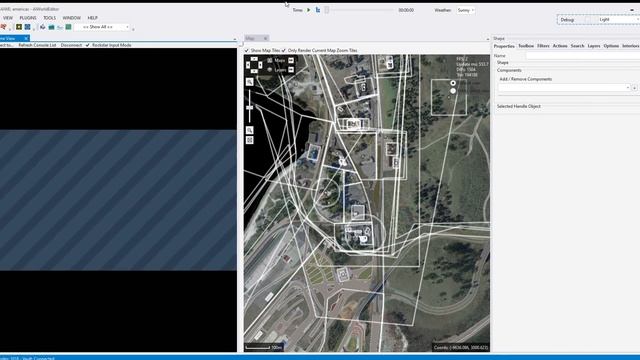Zoom out on the map
The image size is (640, 360).
click(x=249, y=130)
